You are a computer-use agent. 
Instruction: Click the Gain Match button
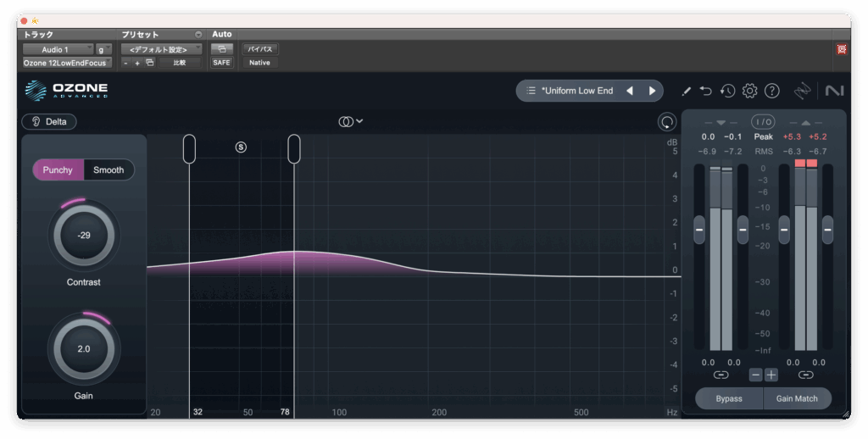[797, 398]
